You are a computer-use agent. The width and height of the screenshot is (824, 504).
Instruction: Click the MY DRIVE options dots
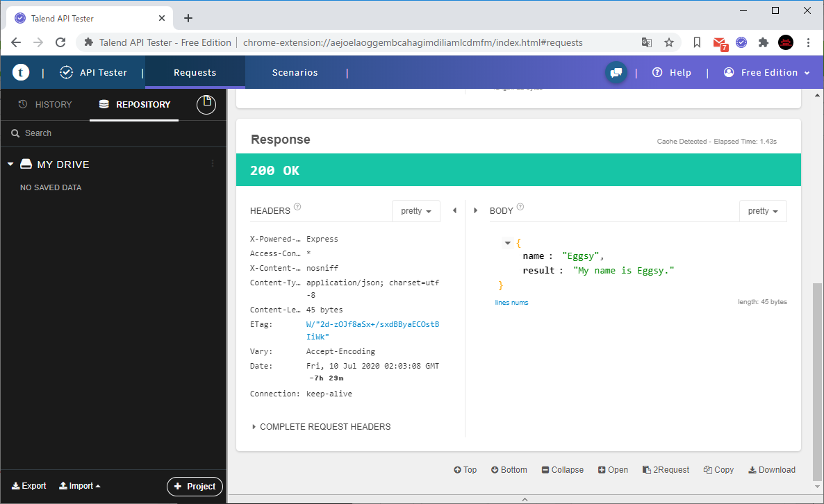click(x=213, y=164)
